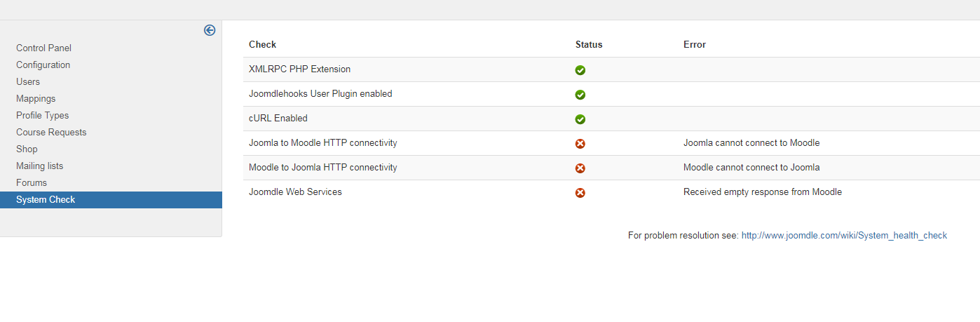The width and height of the screenshot is (980, 322).
Task: Click green check icon for XMLRPC PHP Extension
Action: click(580, 70)
